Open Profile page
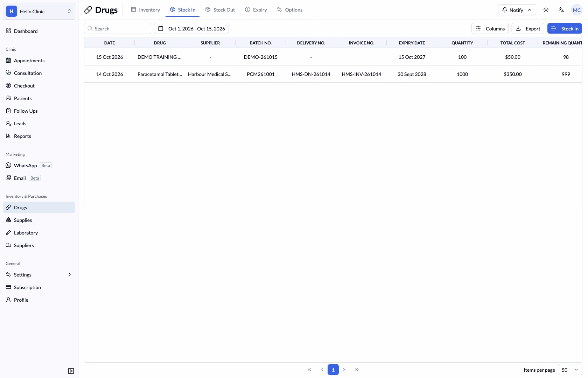 [39, 300]
